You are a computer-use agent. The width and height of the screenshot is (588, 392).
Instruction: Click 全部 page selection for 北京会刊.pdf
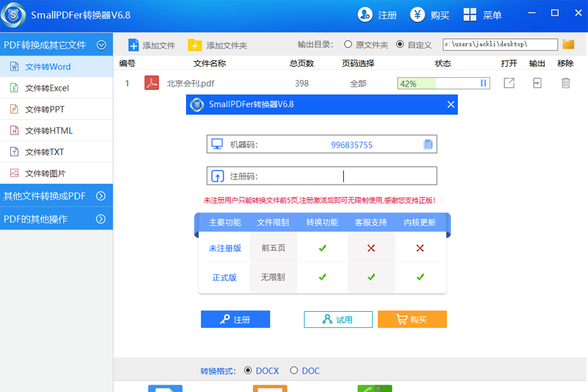pyautogui.click(x=358, y=84)
